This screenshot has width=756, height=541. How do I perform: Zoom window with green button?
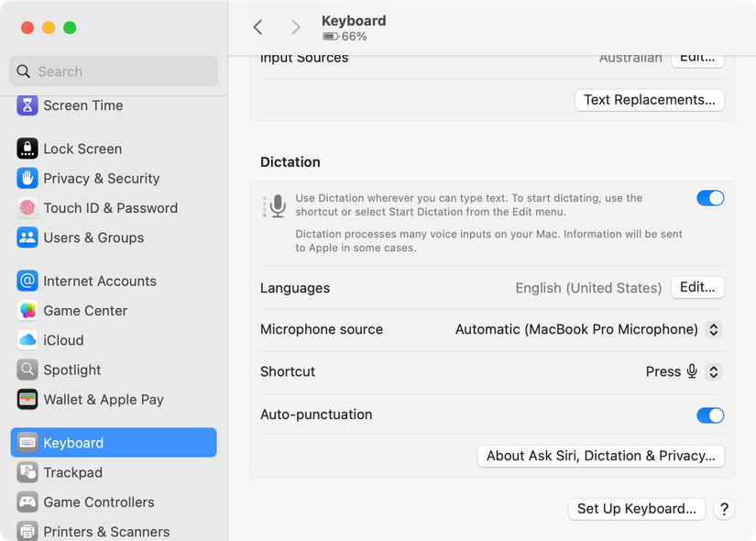[70, 28]
